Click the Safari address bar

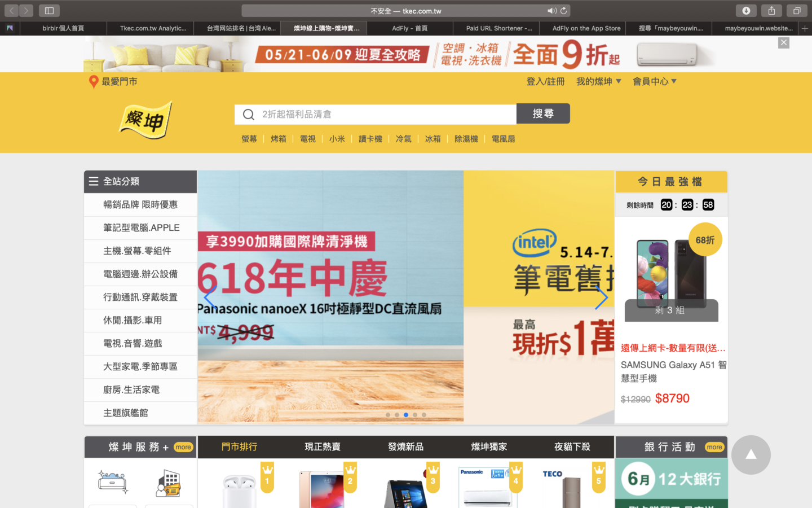406,11
